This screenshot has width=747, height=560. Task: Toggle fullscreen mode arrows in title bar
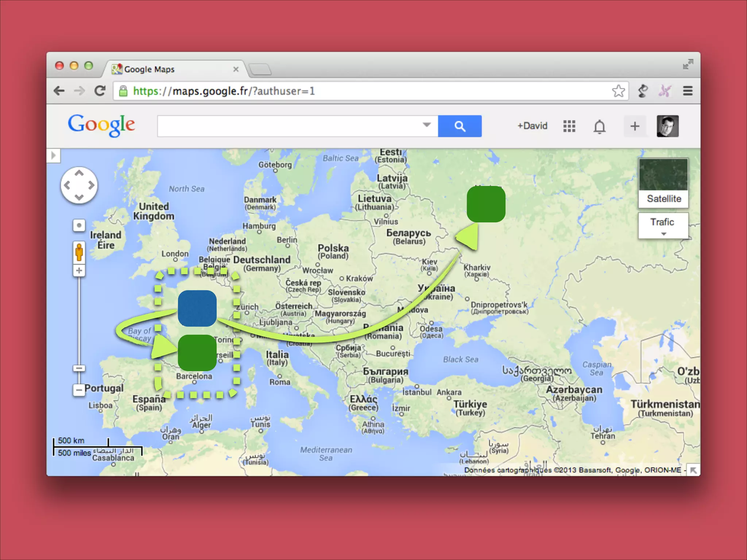[x=688, y=65]
